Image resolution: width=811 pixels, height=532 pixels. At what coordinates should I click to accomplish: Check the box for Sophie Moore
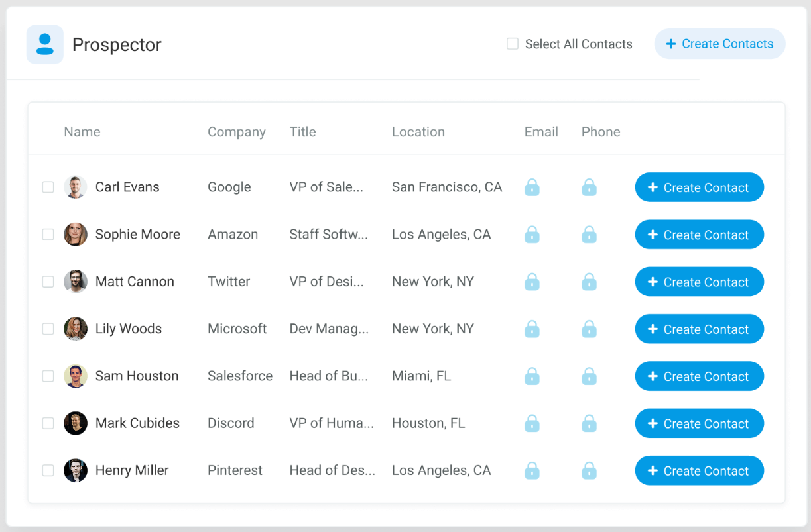click(x=48, y=234)
